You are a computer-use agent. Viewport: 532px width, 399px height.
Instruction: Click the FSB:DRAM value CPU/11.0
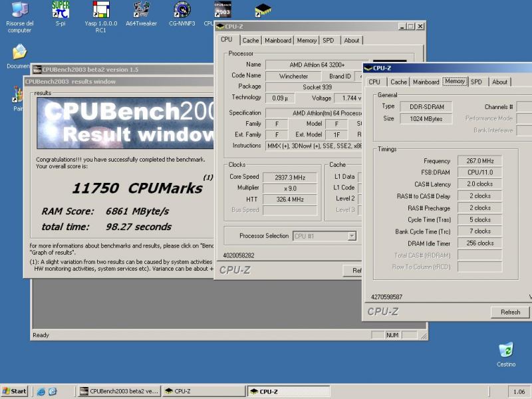pos(479,172)
